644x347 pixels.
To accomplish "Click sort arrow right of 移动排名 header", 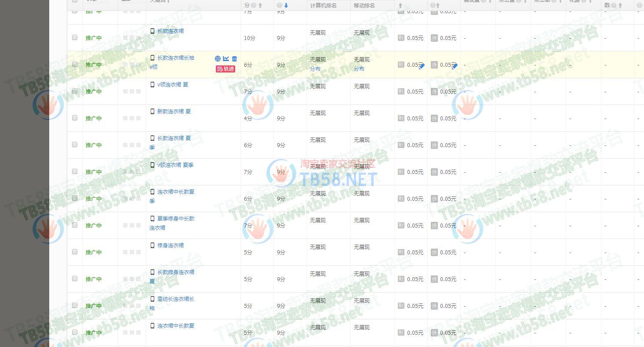I will click(x=400, y=5).
